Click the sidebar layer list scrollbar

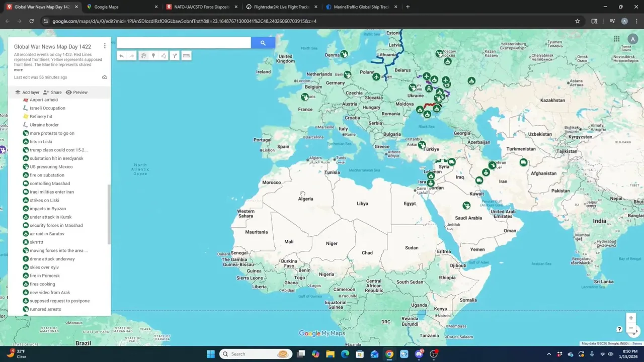tap(109, 215)
